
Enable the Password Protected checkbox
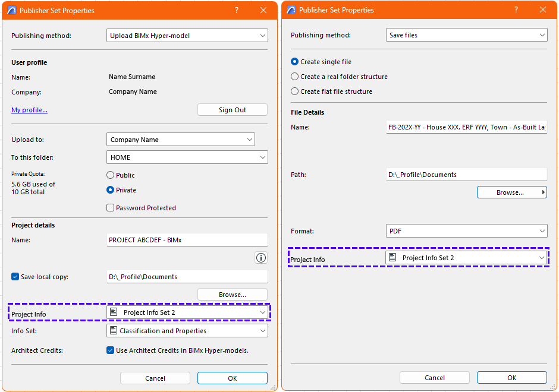pyautogui.click(x=110, y=208)
